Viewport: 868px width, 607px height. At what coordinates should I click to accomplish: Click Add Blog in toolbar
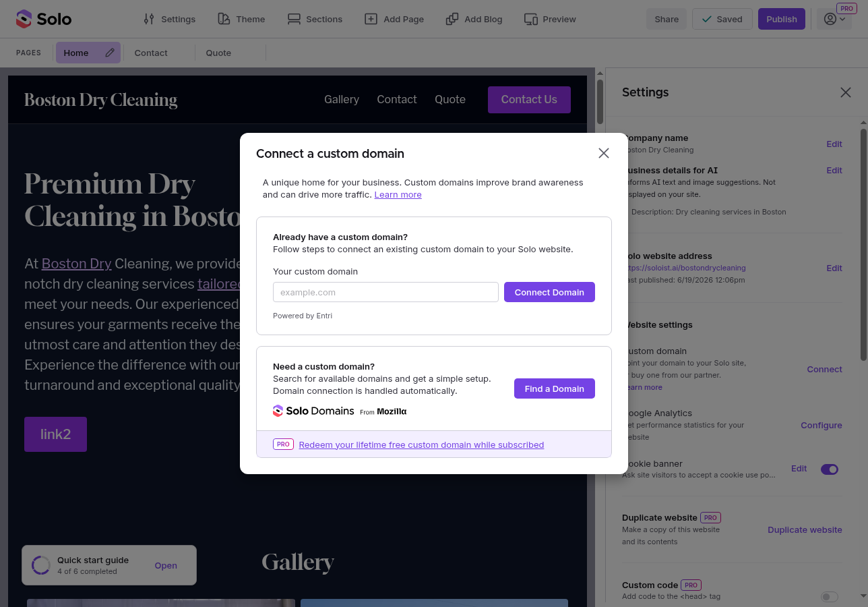coord(474,19)
